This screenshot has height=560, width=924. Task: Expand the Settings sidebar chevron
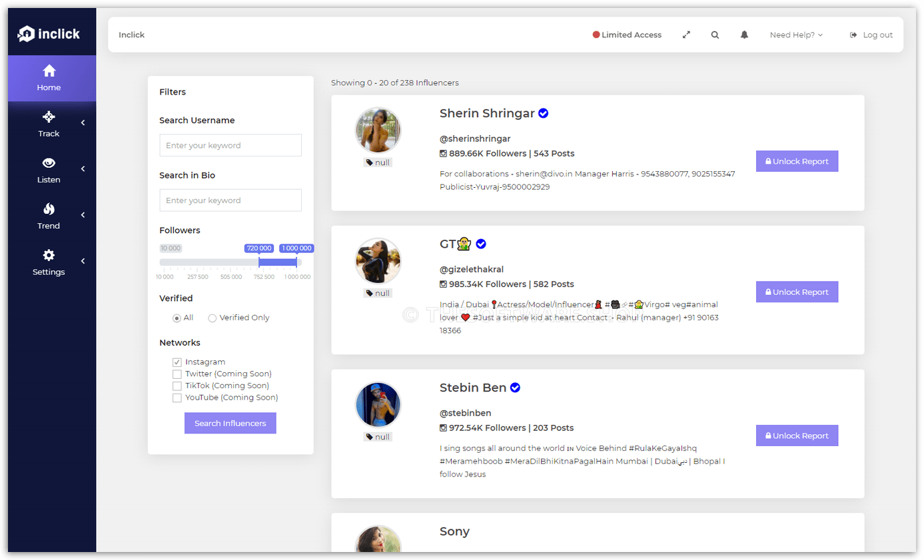[x=83, y=261]
